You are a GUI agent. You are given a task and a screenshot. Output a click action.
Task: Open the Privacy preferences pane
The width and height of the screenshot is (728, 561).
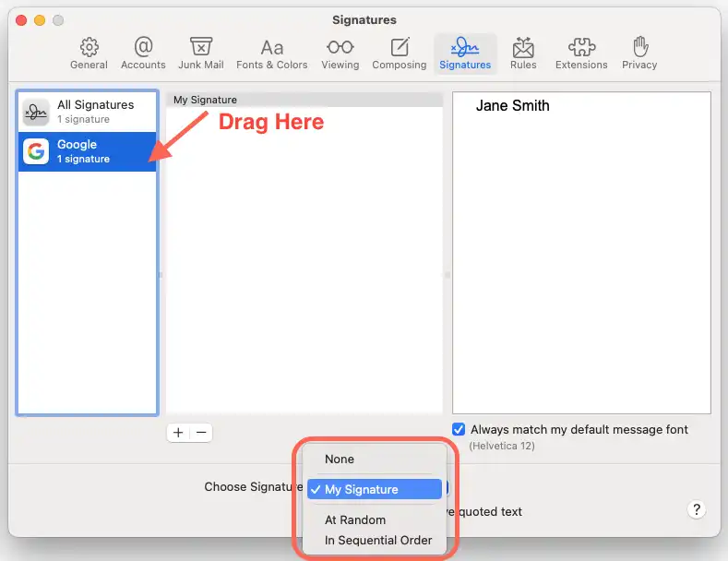[x=638, y=54]
